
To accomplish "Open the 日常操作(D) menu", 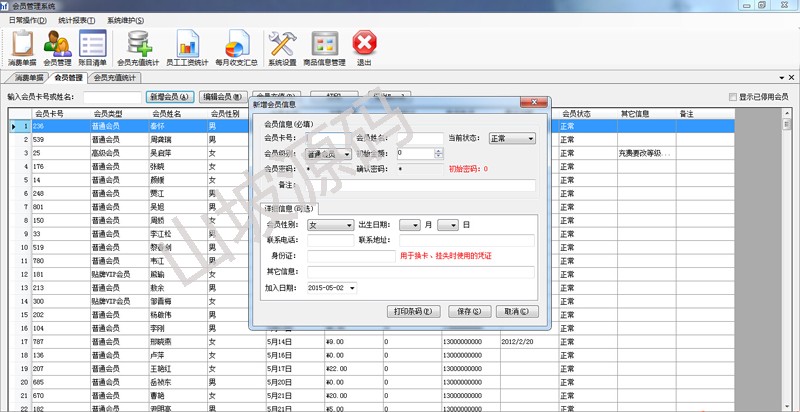I will [x=28, y=20].
